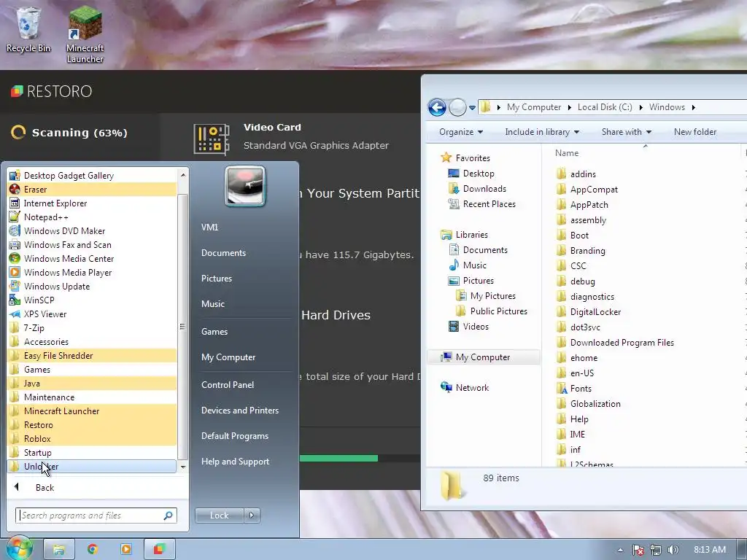The image size is (747, 560).
Task: Start Notepad++ from the programs list
Action: coord(92,217)
